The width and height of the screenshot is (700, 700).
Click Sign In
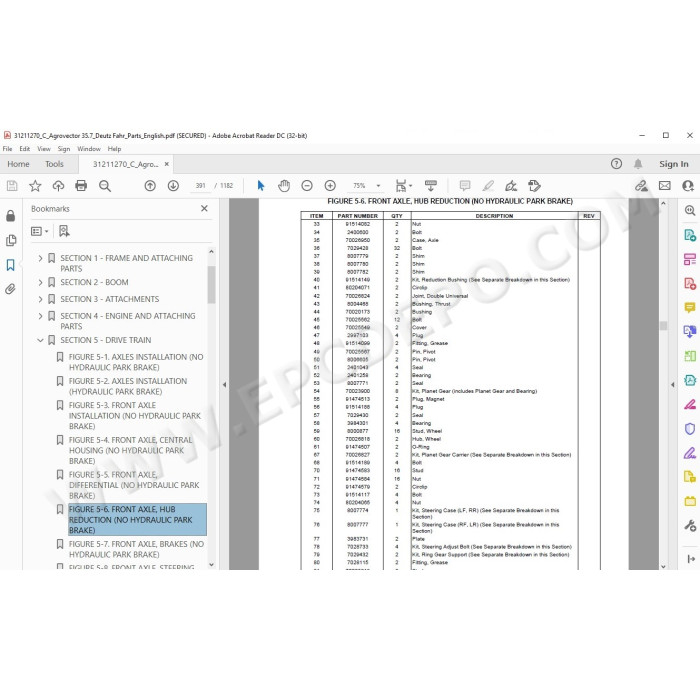(x=674, y=164)
